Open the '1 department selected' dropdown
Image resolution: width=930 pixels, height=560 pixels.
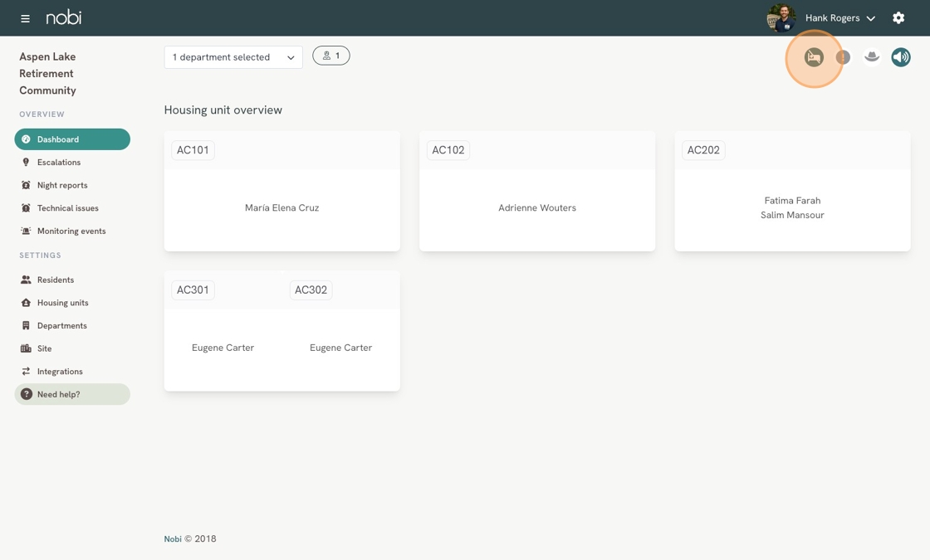233,57
